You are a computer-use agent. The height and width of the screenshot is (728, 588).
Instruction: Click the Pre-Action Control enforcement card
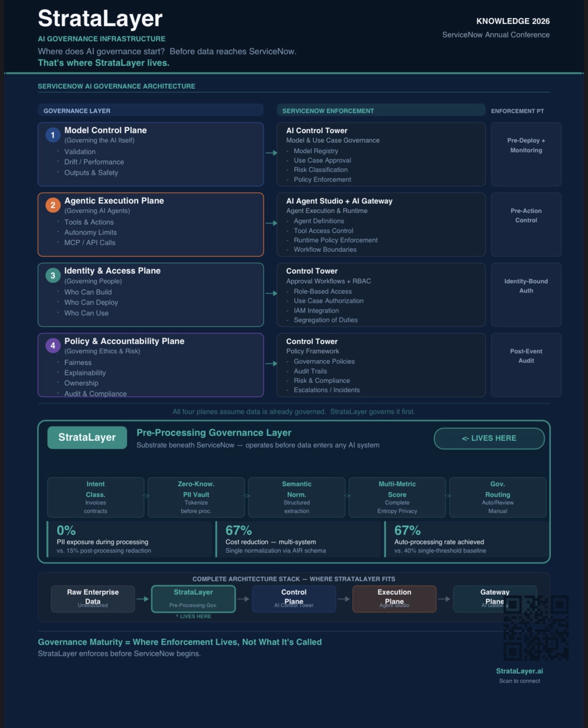point(526,224)
